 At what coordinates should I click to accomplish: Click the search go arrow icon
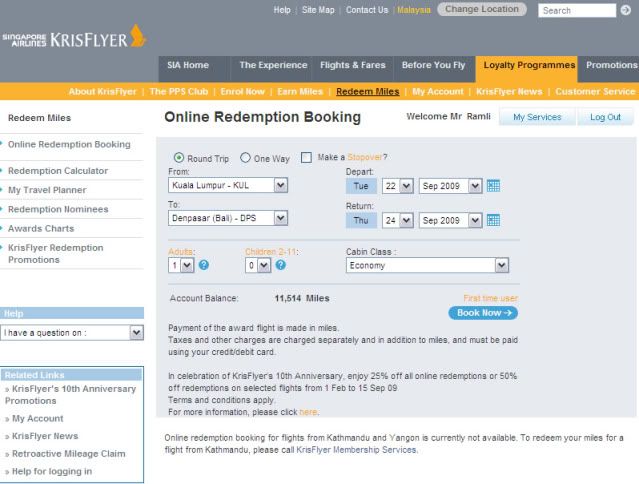pyautogui.click(x=626, y=10)
